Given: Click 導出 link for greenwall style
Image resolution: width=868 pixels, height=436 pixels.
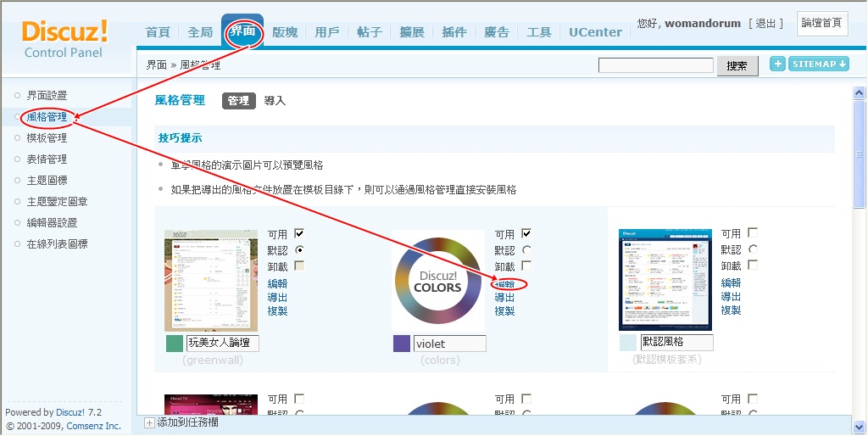Looking at the screenshot, I should tap(277, 298).
